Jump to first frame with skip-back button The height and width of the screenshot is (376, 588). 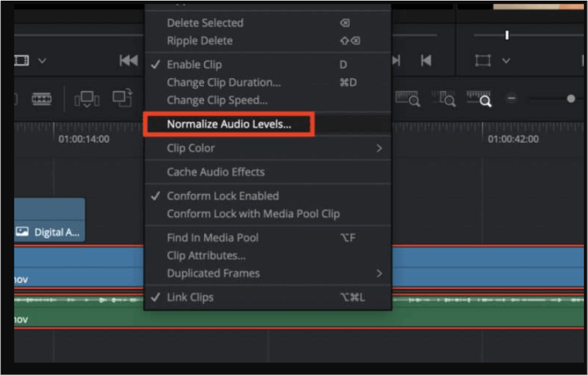point(129,60)
